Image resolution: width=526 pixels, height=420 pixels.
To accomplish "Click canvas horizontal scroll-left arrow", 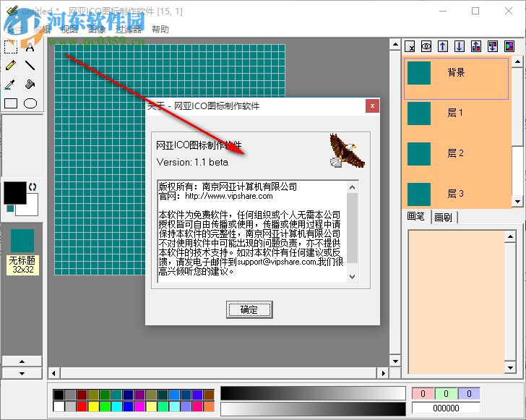I will click(x=53, y=373).
